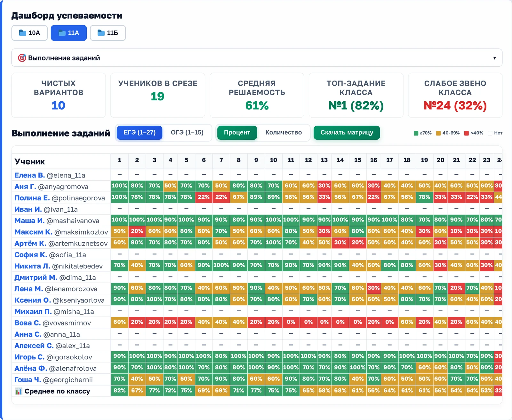Click the red <40% legend swatch

coord(467,133)
